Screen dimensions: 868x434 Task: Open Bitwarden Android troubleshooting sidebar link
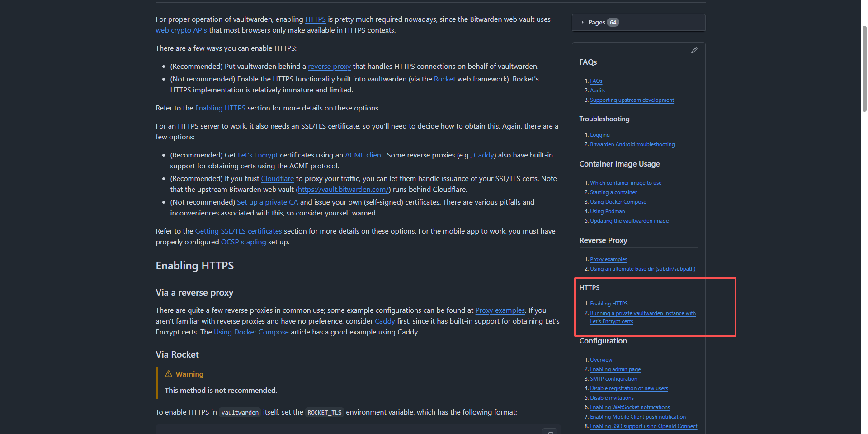point(632,144)
